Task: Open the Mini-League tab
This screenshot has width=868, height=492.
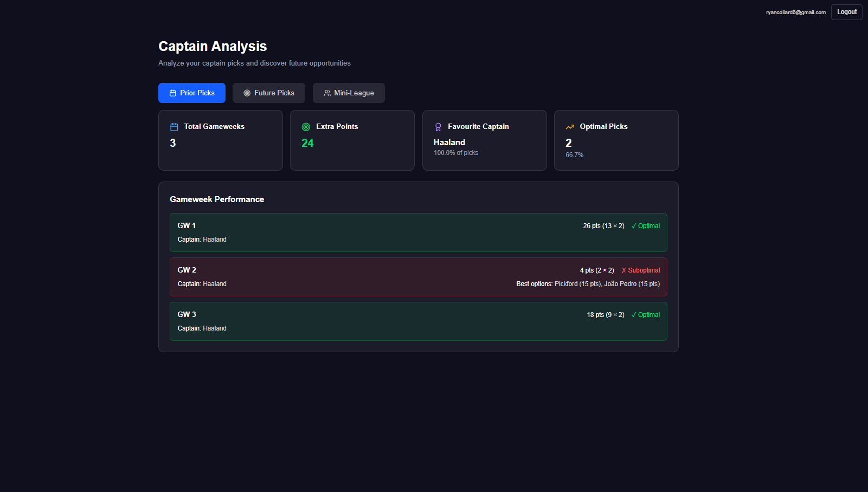Action: click(x=349, y=93)
